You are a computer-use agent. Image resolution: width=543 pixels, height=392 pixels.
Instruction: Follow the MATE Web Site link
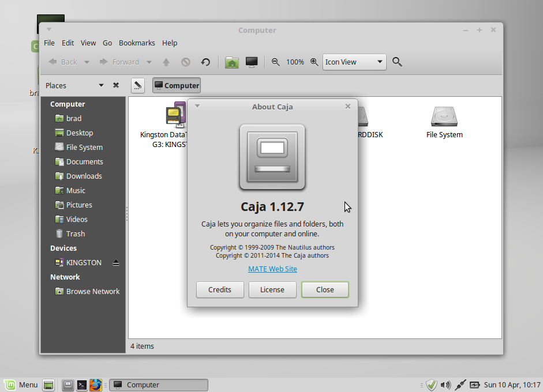tap(272, 269)
